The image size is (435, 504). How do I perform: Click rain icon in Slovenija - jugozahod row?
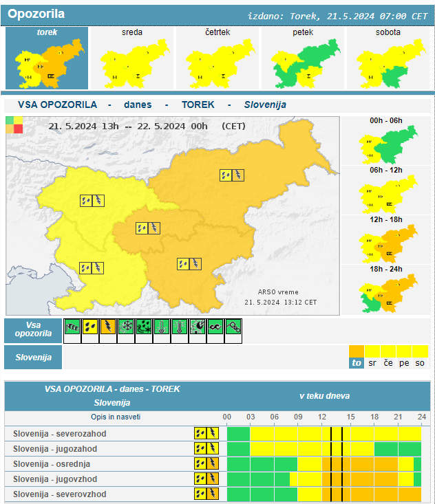[x=200, y=448]
